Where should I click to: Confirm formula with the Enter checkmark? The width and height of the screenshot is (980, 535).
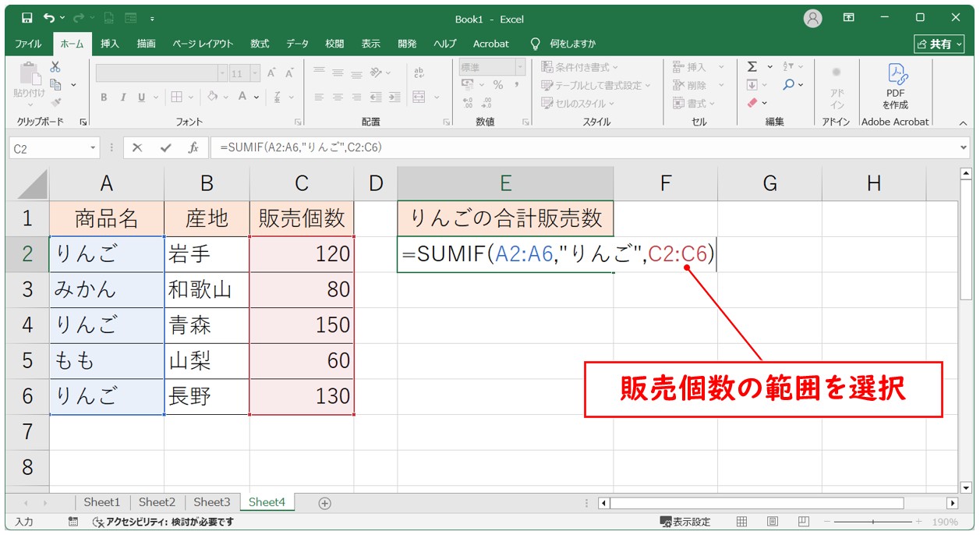coord(165,147)
